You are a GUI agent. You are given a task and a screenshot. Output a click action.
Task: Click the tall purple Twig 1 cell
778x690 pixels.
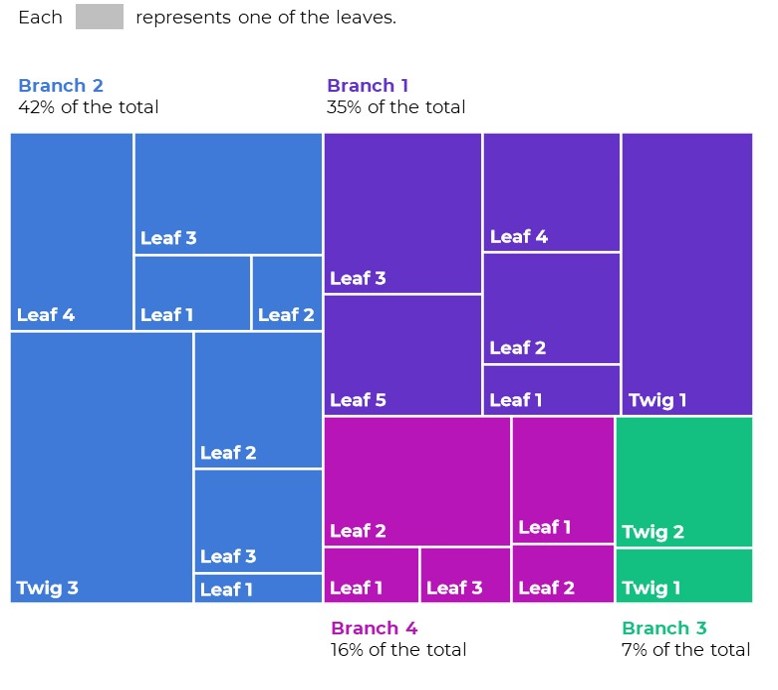point(687,273)
